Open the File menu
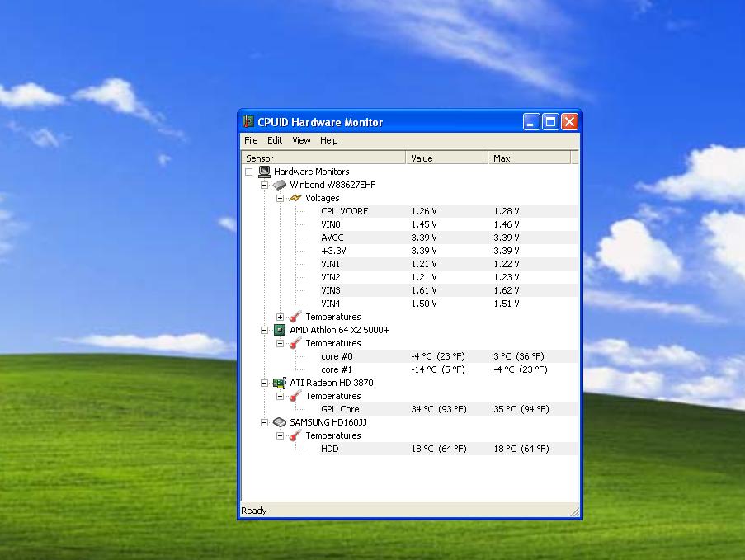The height and width of the screenshot is (560, 745). click(x=251, y=140)
